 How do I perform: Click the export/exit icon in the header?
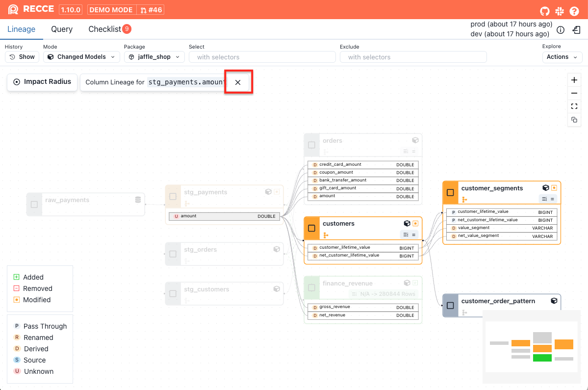point(577,30)
